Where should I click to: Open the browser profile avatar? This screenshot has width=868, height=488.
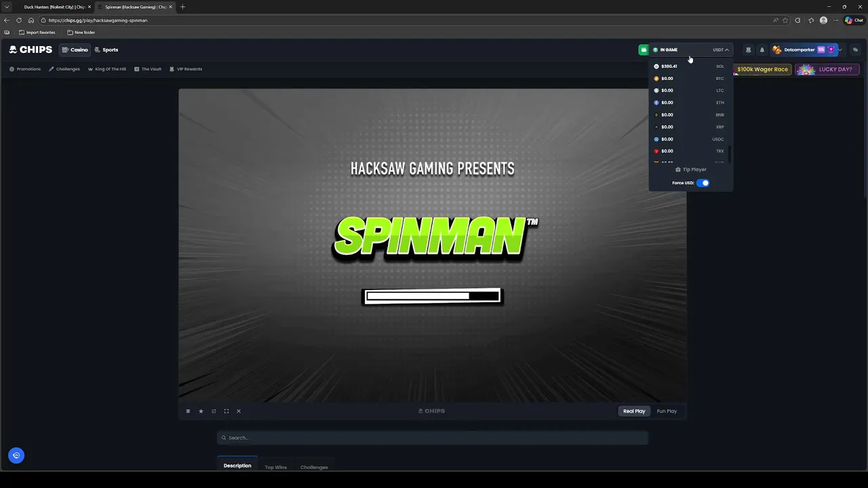823,20
